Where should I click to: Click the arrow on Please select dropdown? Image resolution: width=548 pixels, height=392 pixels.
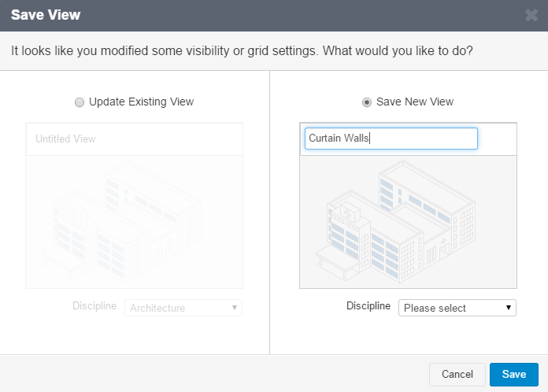point(509,308)
